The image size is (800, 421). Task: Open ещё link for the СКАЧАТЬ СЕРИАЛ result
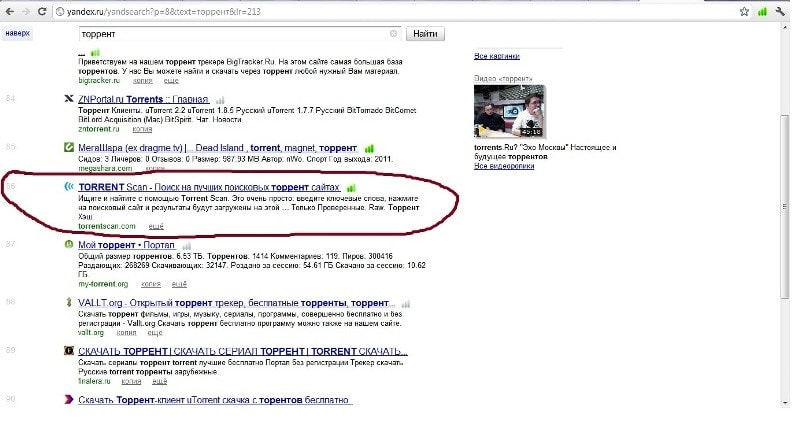point(160,381)
